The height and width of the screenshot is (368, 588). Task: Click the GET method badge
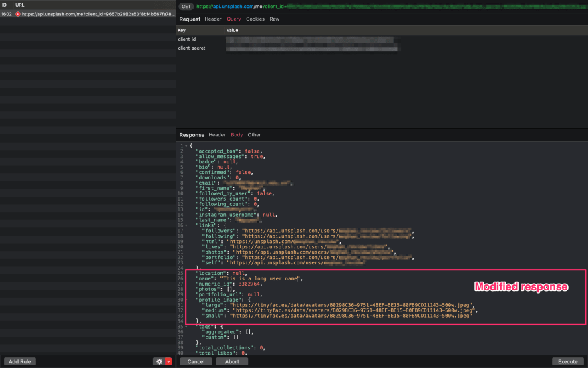[x=186, y=7]
